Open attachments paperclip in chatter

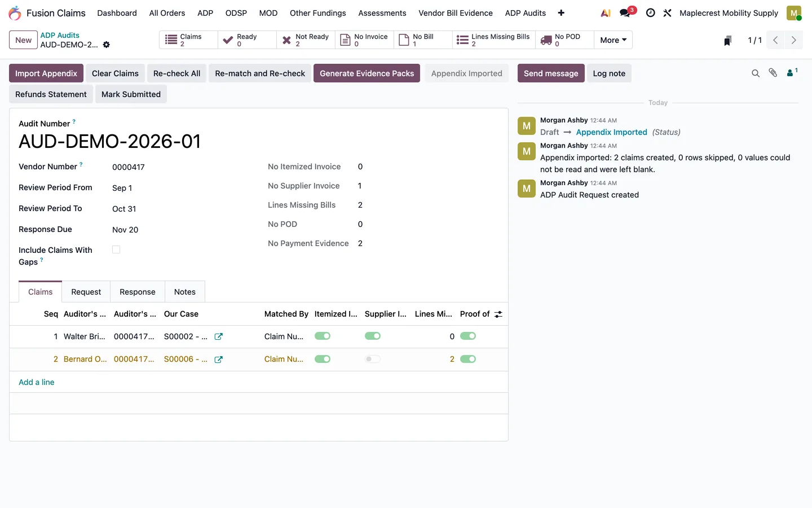[x=773, y=73]
